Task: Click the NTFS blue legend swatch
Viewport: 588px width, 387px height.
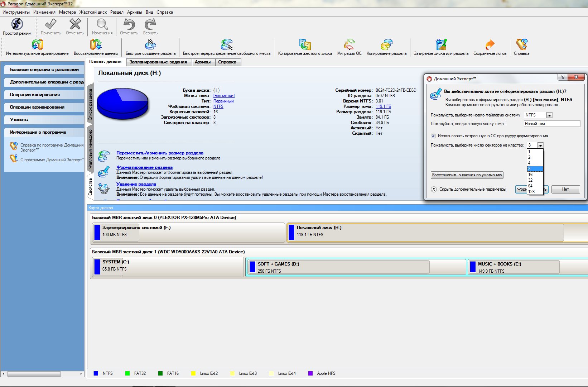Action: tap(96, 373)
